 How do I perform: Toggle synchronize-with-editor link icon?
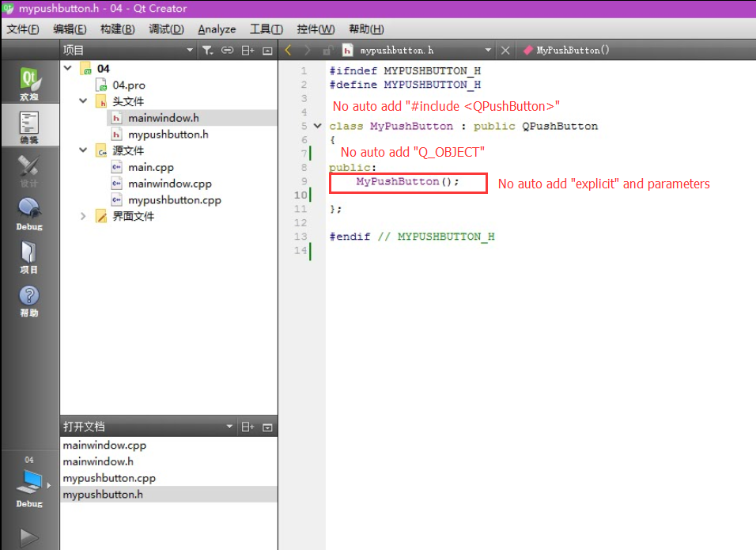(x=228, y=50)
